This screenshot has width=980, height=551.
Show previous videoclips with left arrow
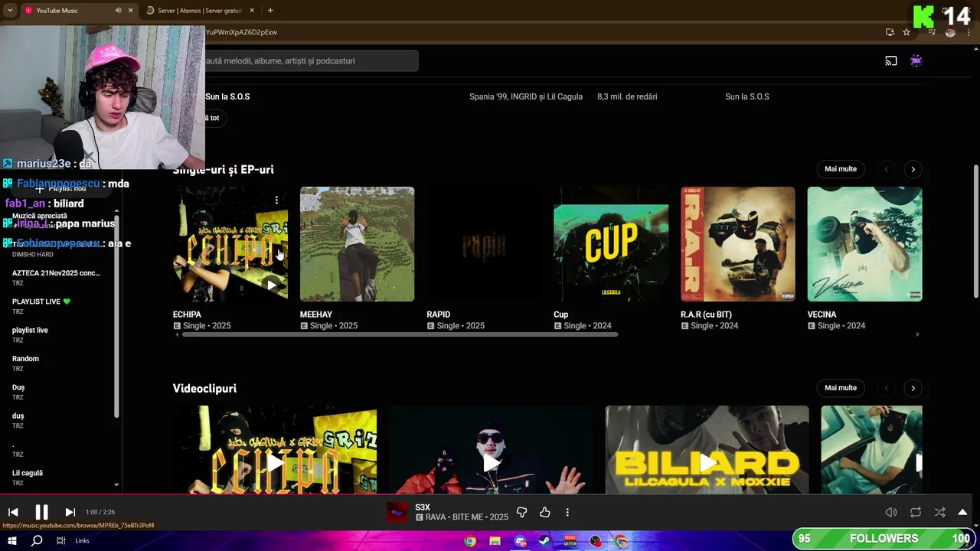coord(887,388)
